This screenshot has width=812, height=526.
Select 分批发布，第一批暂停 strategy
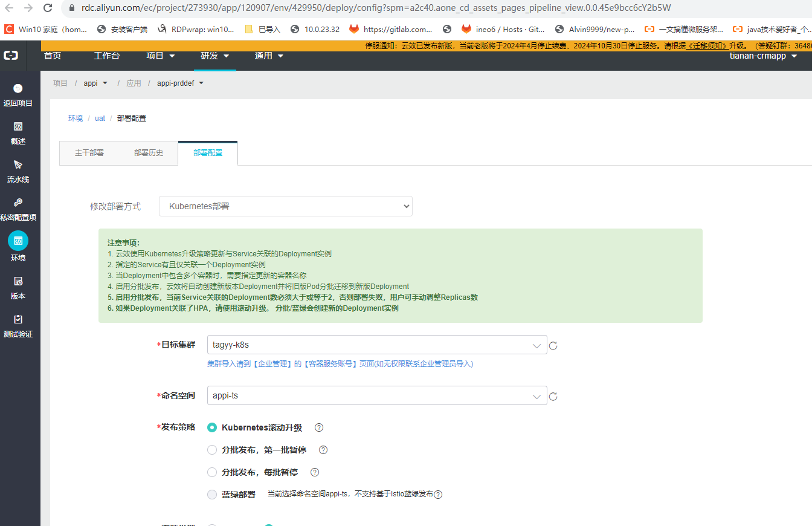pyautogui.click(x=212, y=450)
